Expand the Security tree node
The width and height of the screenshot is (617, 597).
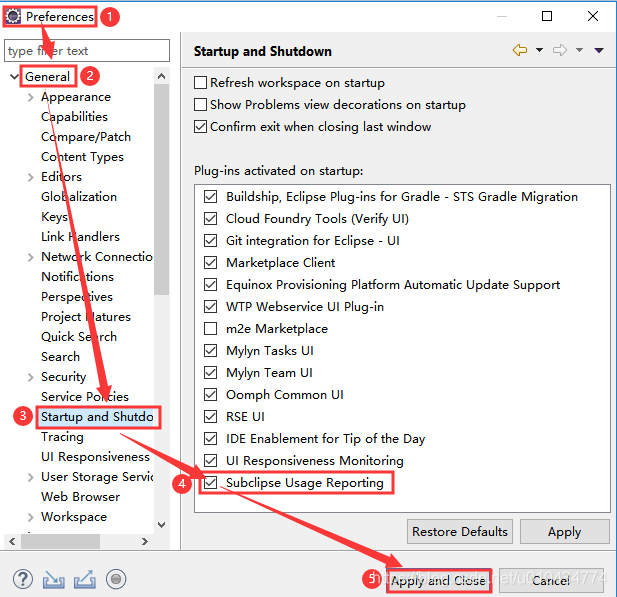(x=31, y=377)
